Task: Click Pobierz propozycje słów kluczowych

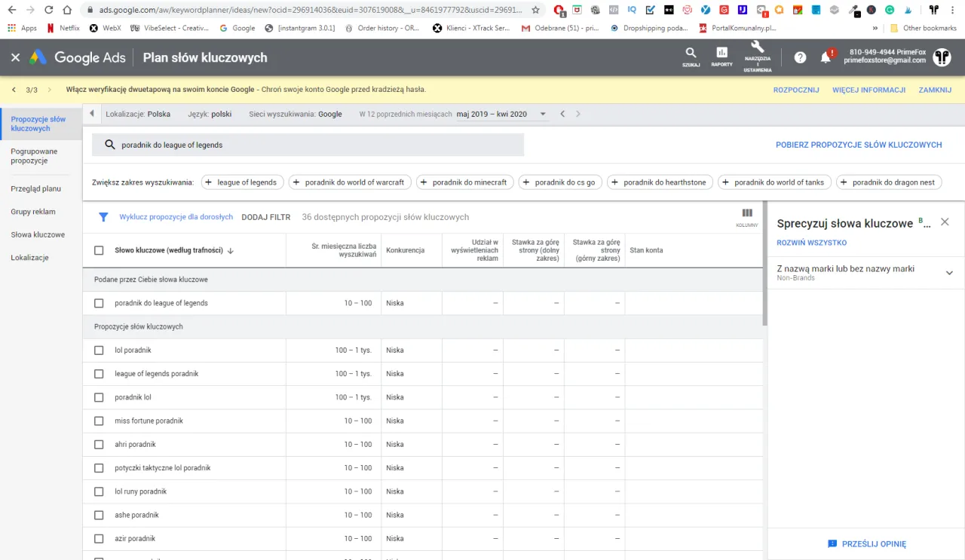Action: 859,145
